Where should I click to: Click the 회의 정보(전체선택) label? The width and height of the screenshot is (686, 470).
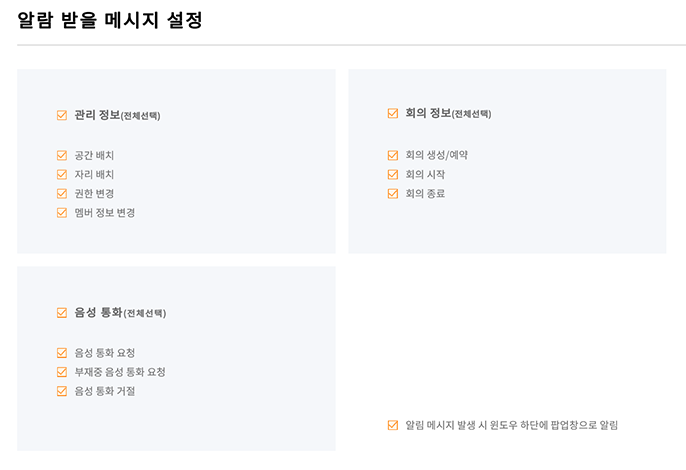tap(448, 113)
